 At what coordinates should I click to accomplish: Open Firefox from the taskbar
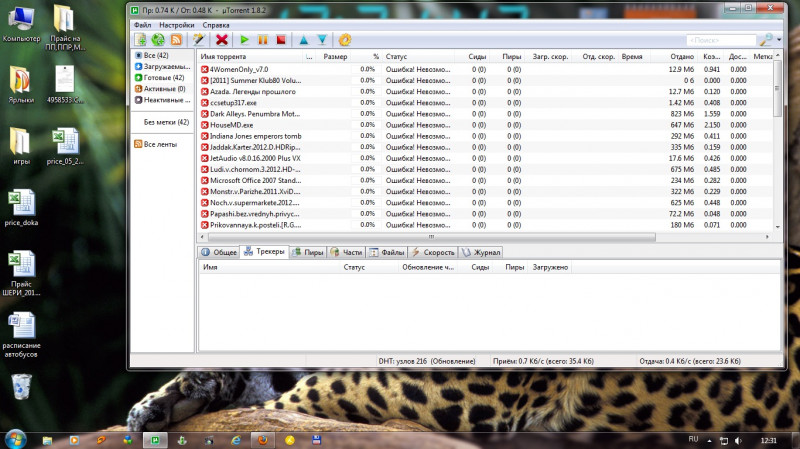coord(263,440)
